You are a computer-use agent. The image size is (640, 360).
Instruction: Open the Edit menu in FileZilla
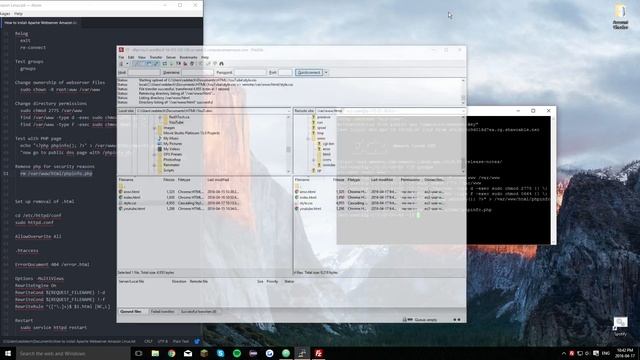click(131, 57)
